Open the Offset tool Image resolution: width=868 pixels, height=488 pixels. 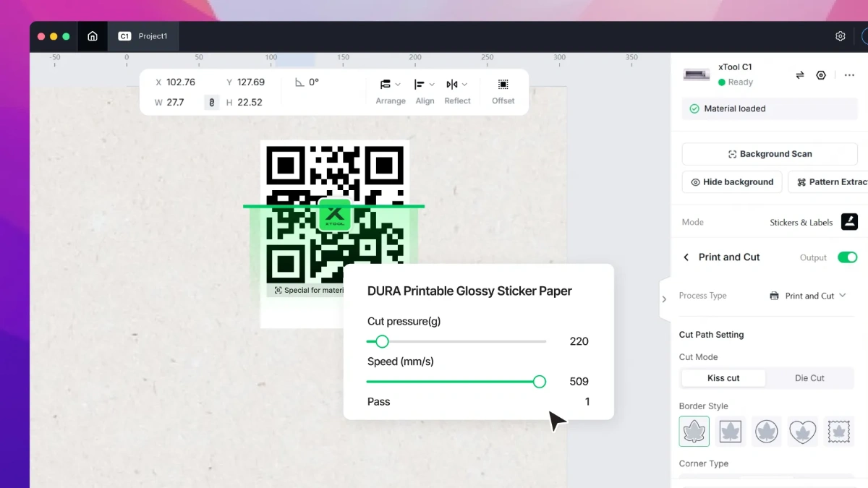[503, 91]
